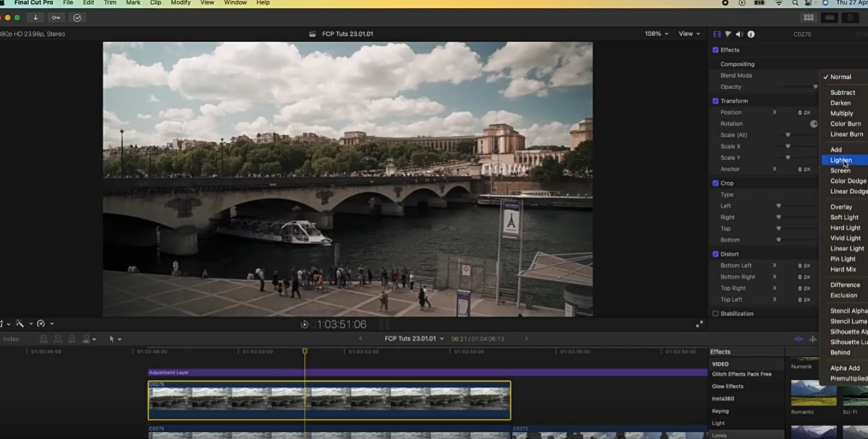Click the Index button above the timeline
868x439 pixels.
[11, 339]
